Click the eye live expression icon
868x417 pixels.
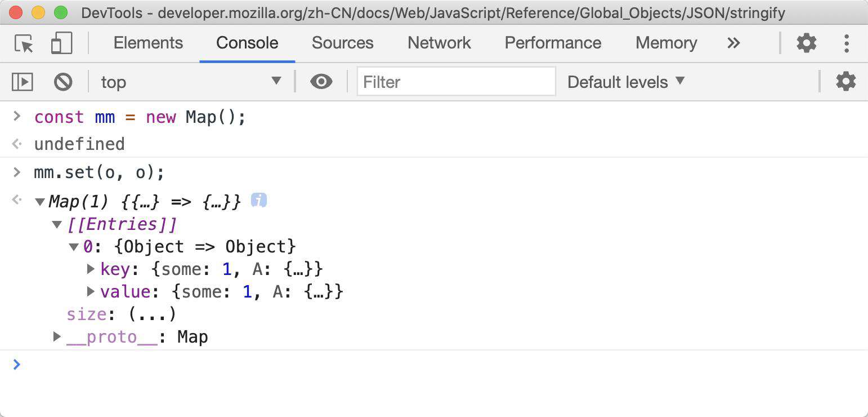pyautogui.click(x=321, y=82)
